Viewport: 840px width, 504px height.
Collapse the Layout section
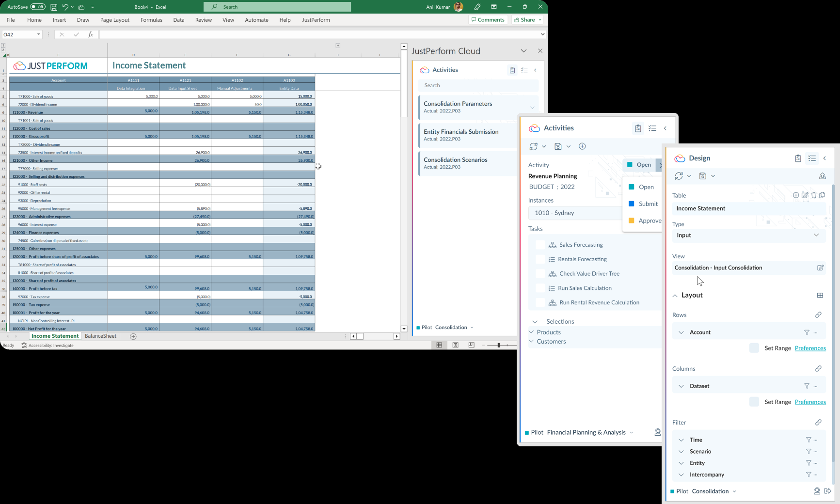pos(675,295)
